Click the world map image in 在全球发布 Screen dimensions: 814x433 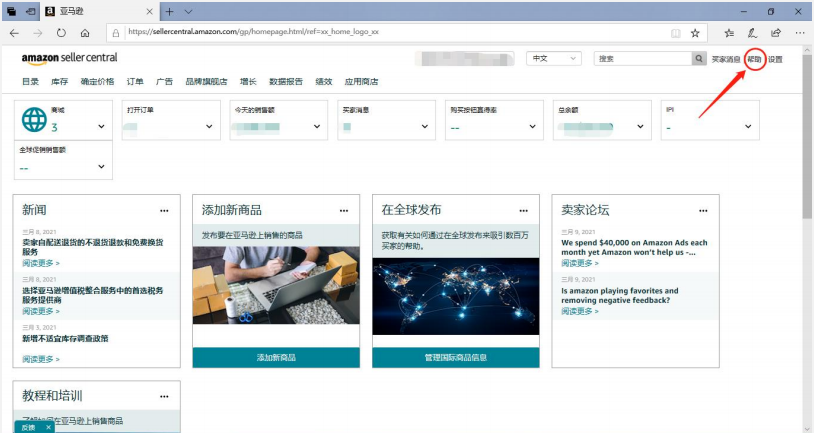pos(456,296)
